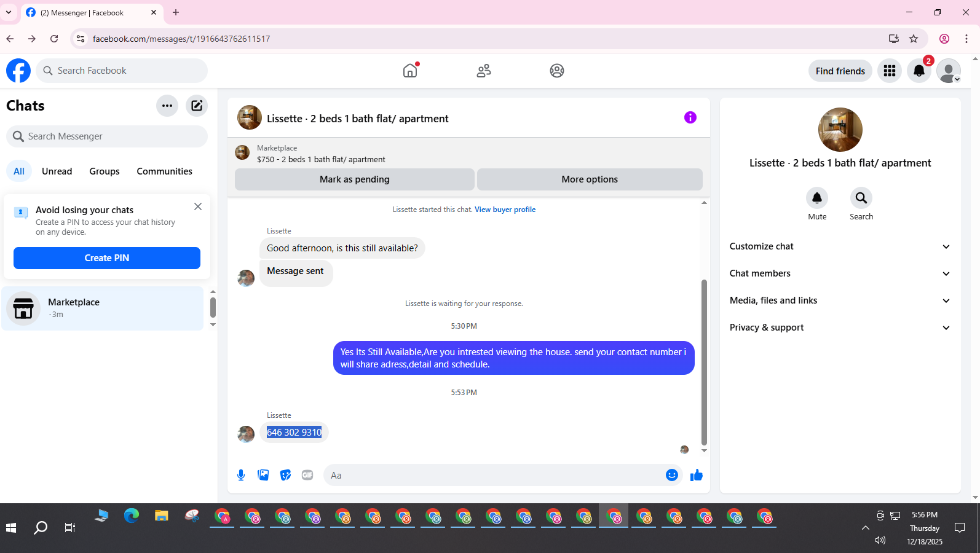Viewport: 980px width, 553px height.
Task: Open More options for listing
Action: tap(590, 179)
